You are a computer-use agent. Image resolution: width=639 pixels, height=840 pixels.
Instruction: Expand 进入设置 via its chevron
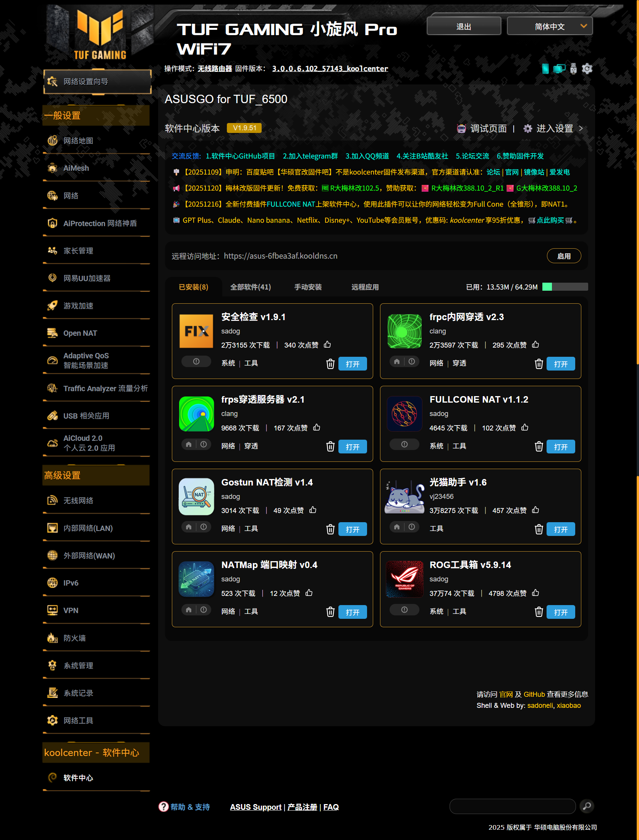(581, 128)
